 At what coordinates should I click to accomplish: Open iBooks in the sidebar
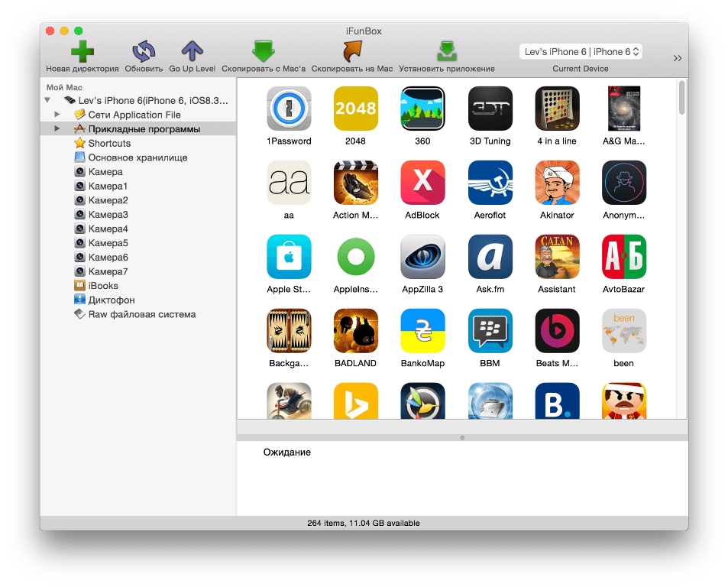(x=96, y=286)
